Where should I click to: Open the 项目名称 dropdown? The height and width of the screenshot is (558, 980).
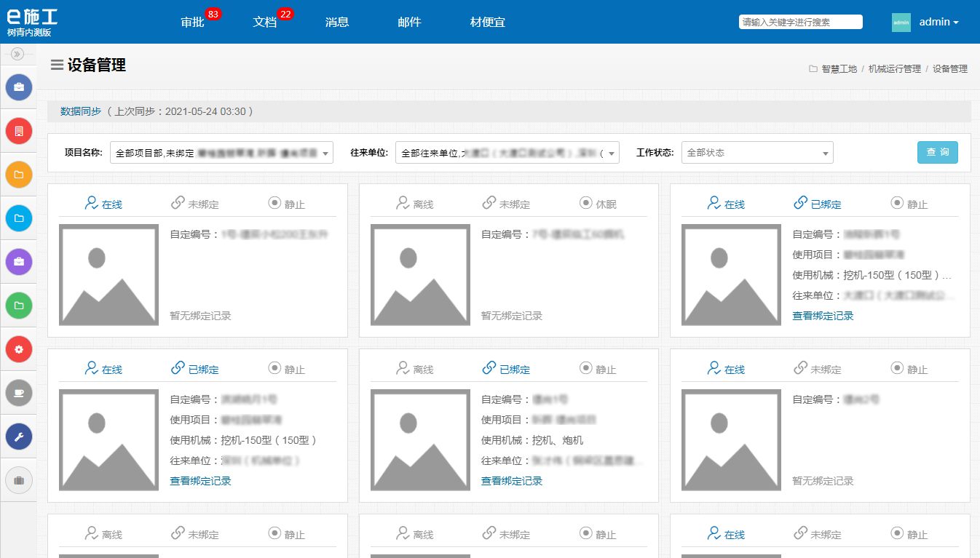(x=221, y=153)
